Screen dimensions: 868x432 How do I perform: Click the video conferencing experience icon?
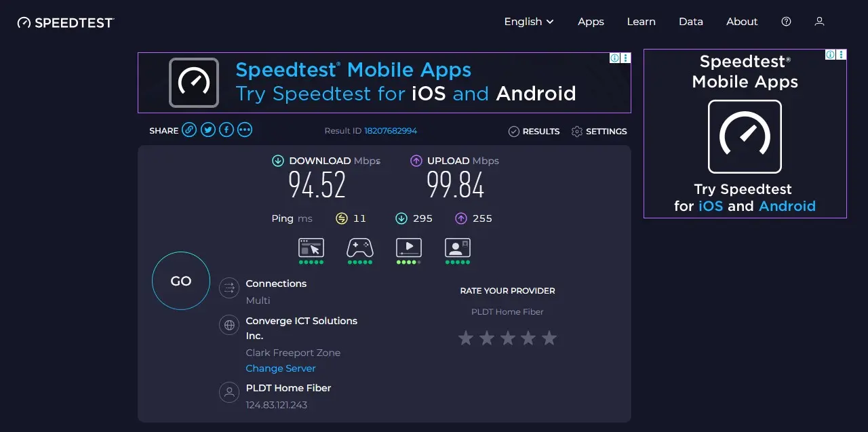(x=458, y=248)
